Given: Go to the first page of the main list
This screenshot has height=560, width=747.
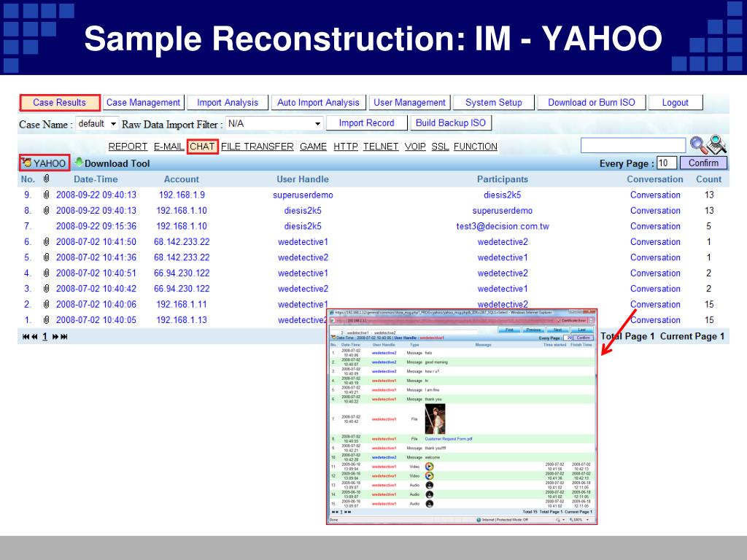Looking at the screenshot, I should click(x=26, y=337).
